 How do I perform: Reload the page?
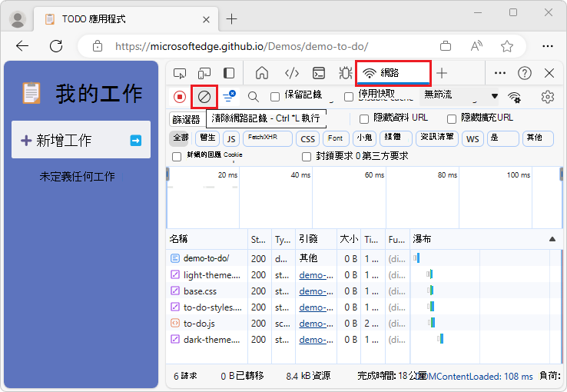pyautogui.click(x=56, y=46)
